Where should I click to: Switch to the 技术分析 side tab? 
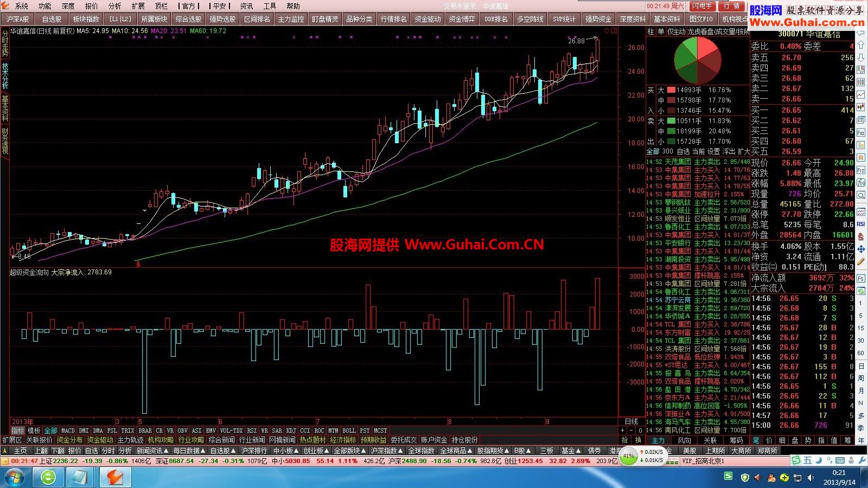(x=5, y=76)
